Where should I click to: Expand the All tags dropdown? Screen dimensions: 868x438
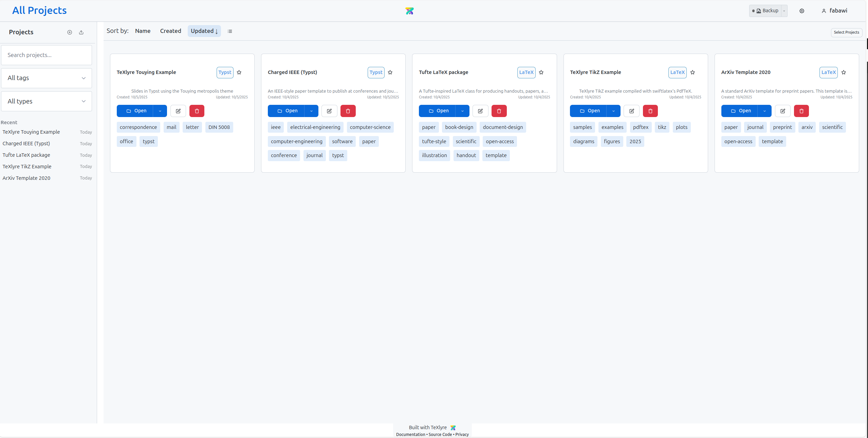(x=47, y=78)
